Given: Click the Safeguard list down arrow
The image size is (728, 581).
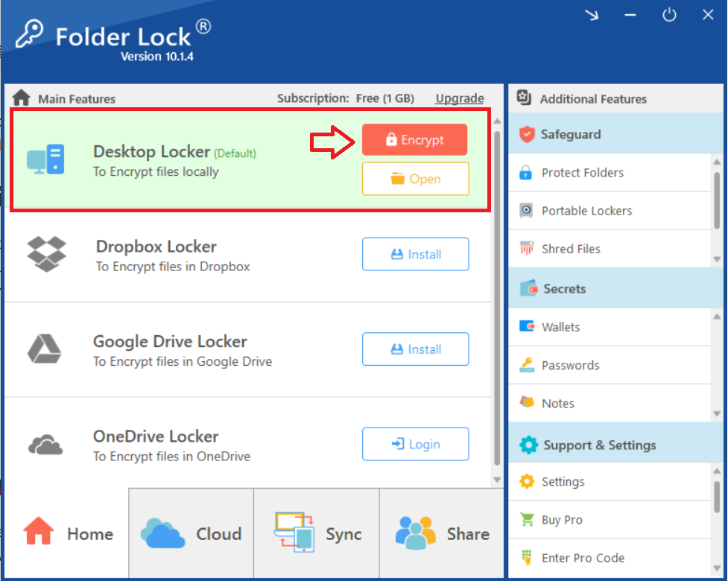Looking at the screenshot, I should [717, 259].
